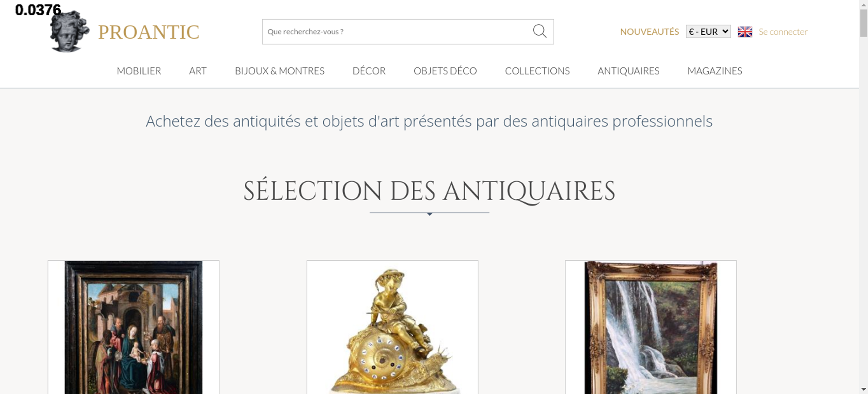The height and width of the screenshot is (394, 868).
Task: Go to the DÉCOR category
Action: pyautogui.click(x=369, y=71)
